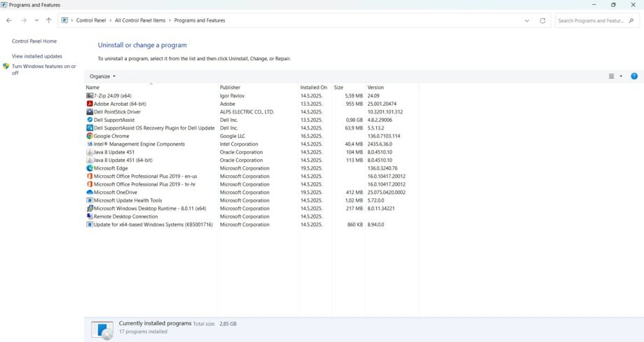This screenshot has height=342, width=644.
Task: Click the version 2435.6.36.0 cell
Action: tap(380, 144)
